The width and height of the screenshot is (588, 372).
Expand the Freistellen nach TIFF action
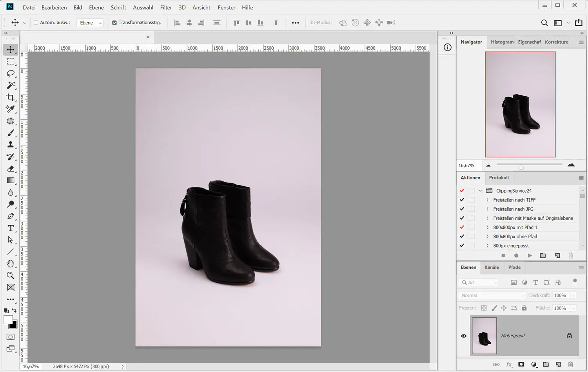point(487,200)
